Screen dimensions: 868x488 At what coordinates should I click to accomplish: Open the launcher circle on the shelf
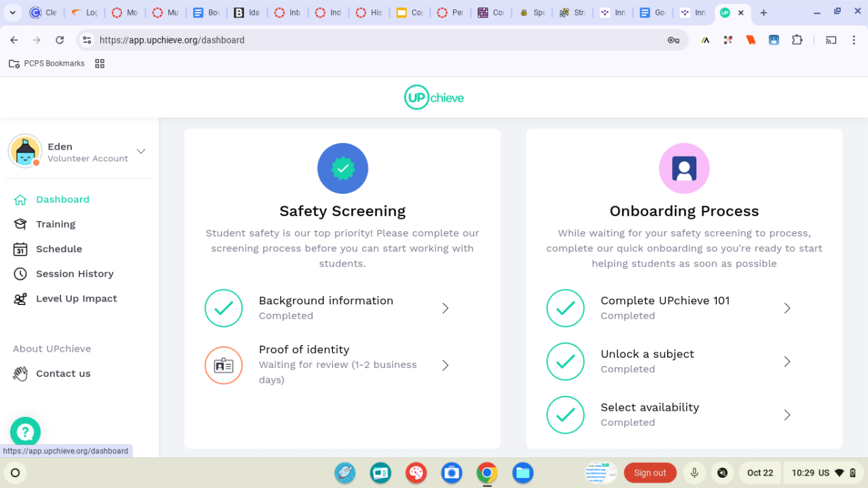click(16, 473)
